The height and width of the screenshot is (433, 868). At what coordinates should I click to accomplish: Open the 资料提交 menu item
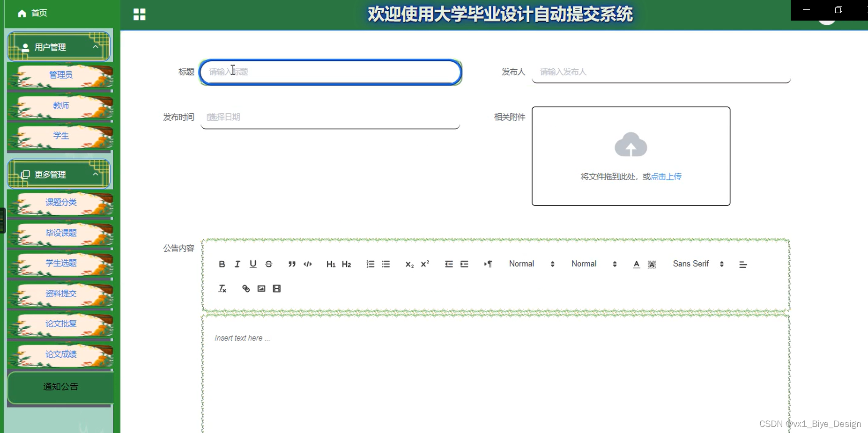point(60,294)
